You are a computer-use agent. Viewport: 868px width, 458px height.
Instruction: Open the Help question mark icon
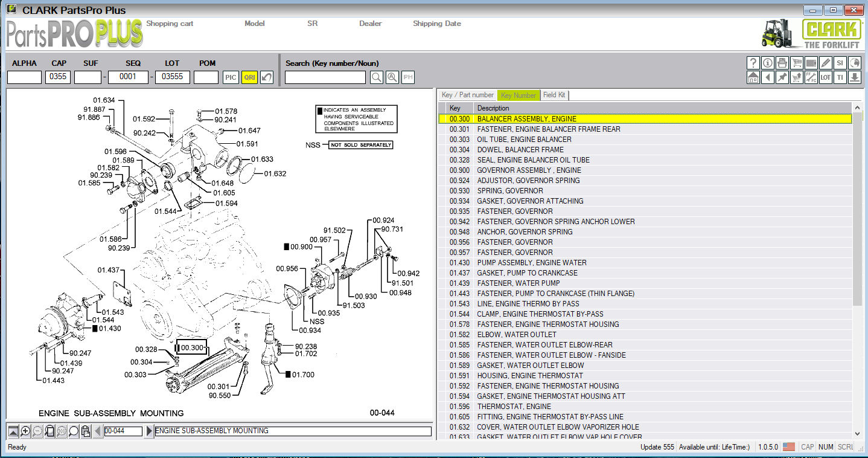753,63
